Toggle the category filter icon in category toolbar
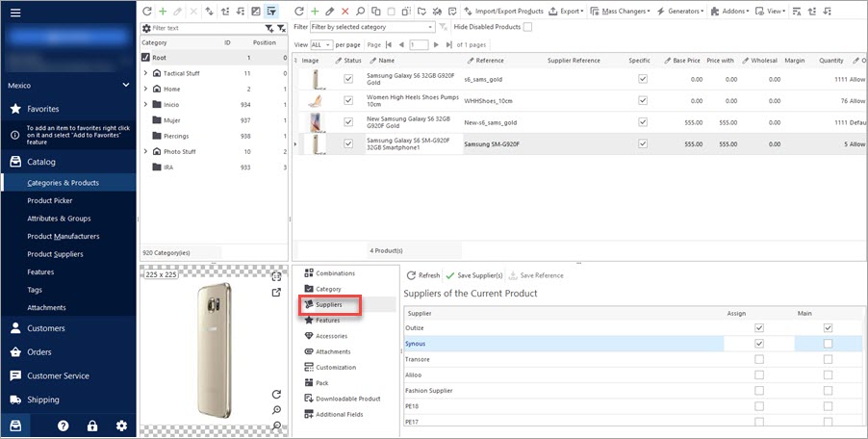Viewport: 868px width, 439px height. (x=271, y=12)
